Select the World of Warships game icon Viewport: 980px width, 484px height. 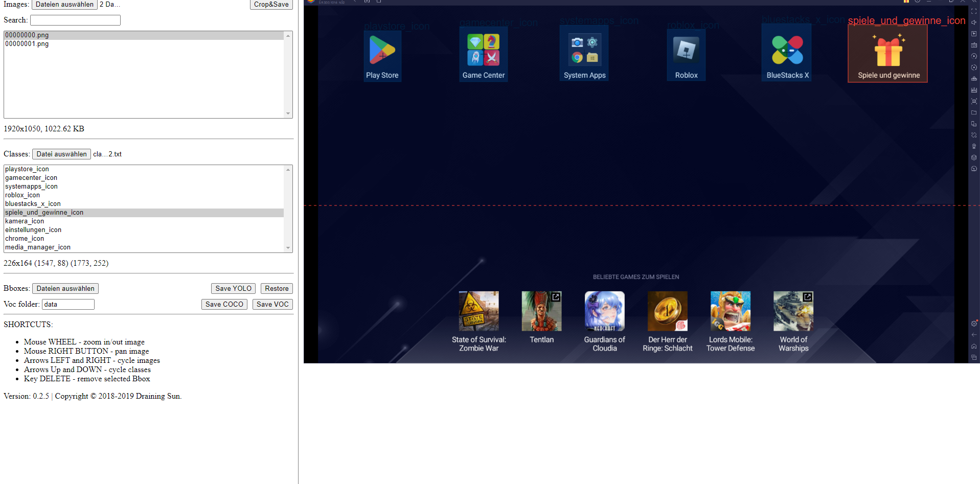(x=793, y=311)
